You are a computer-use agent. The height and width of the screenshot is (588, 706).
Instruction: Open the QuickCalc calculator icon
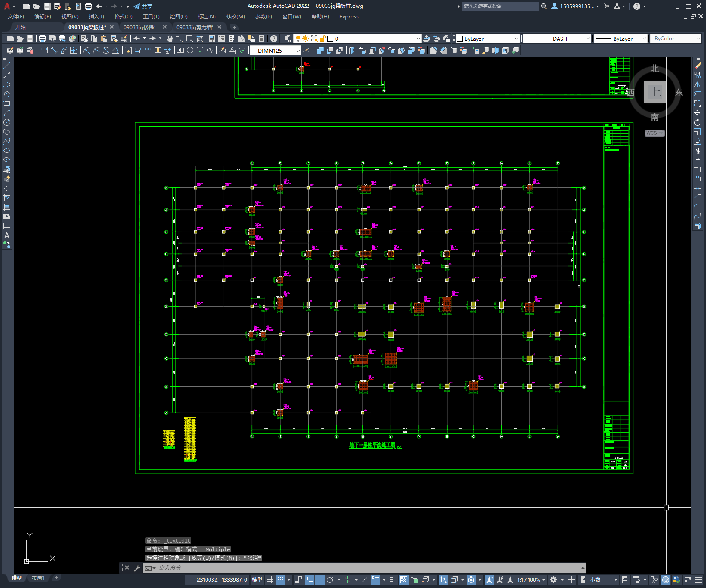(261, 39)
